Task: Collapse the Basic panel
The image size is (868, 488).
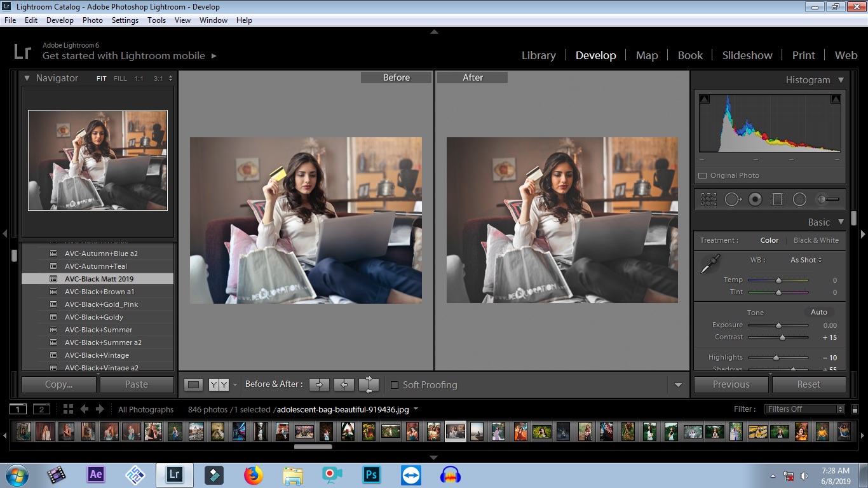Action: point(841,222)
